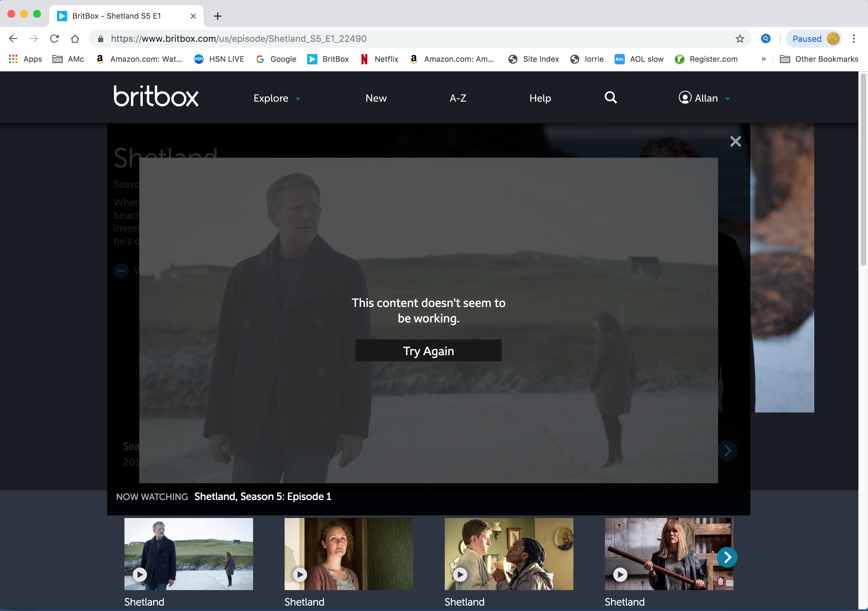Play the third Shetland episode thumbnail

point(460,575)
